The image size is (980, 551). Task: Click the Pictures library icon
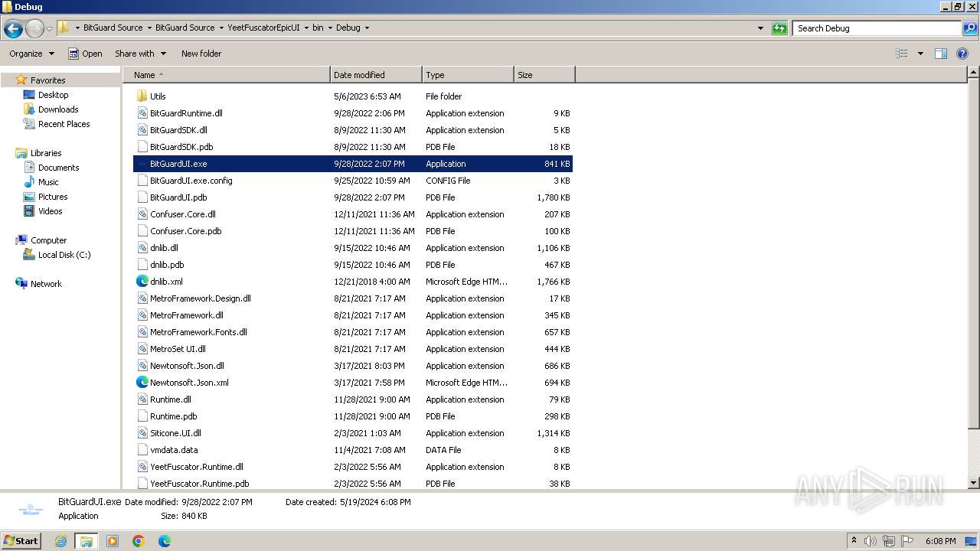tap(29, 197)
